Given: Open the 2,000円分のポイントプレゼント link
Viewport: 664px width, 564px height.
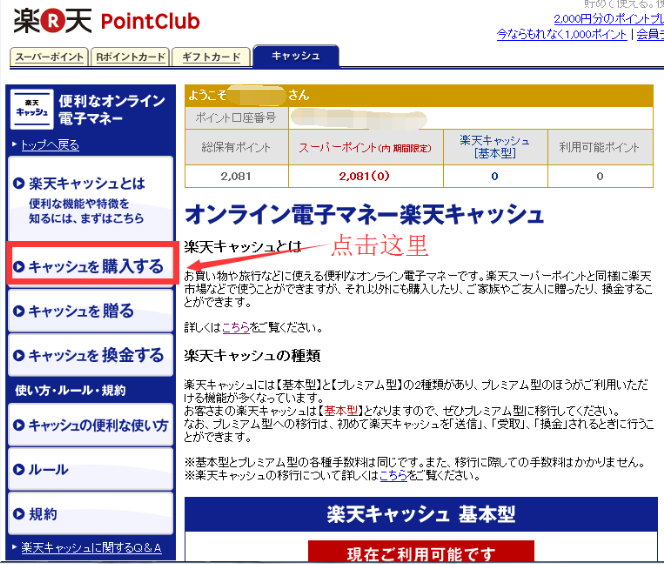Looking at the screenshot, I should click(x=607, y=19).
